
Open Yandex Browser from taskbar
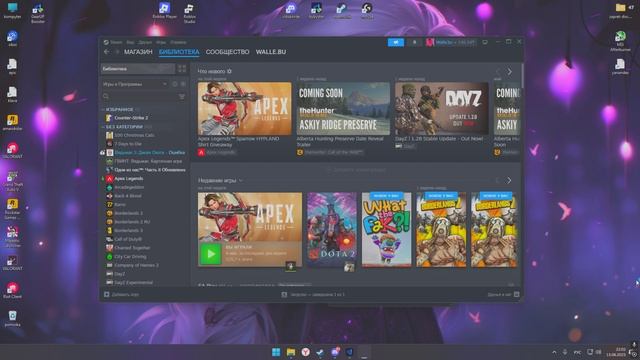[x=305, y=352]
